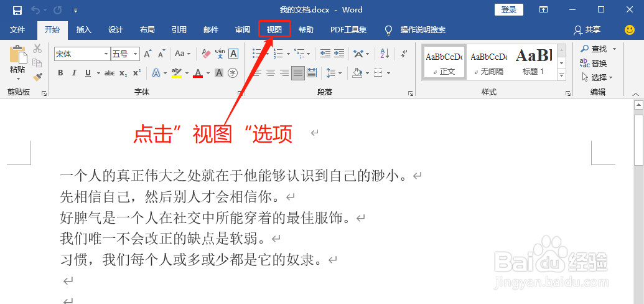Image resolution: width=644 pixels, height=304 pixels.
Task: Open the Aa Change Case dropdown
Action: tap(182, 54)
